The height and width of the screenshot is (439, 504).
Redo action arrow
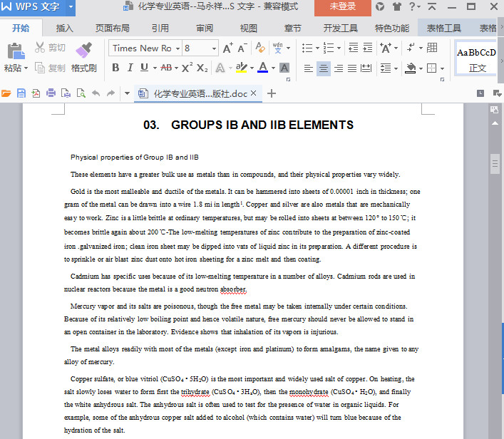pyautogui.click(x=110, y=93)
